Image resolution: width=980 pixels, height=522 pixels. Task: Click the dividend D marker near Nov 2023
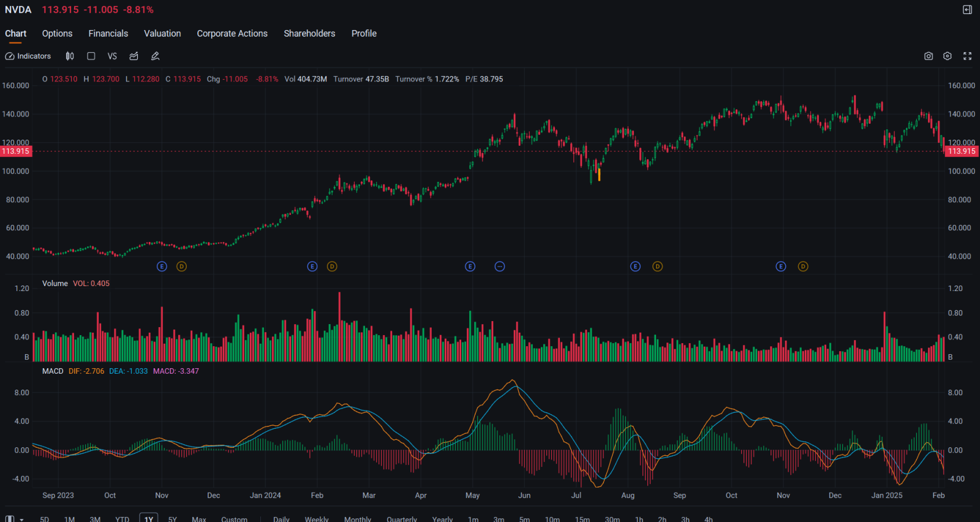click(181, 267)
